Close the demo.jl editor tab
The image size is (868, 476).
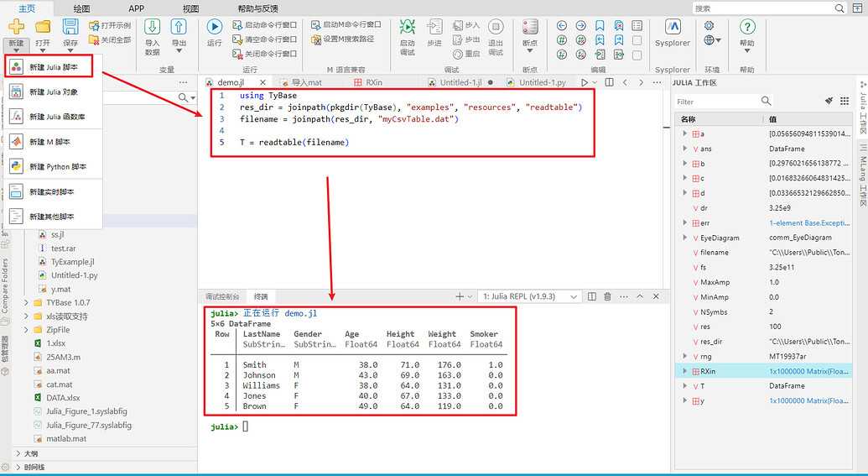pos(263,82)
